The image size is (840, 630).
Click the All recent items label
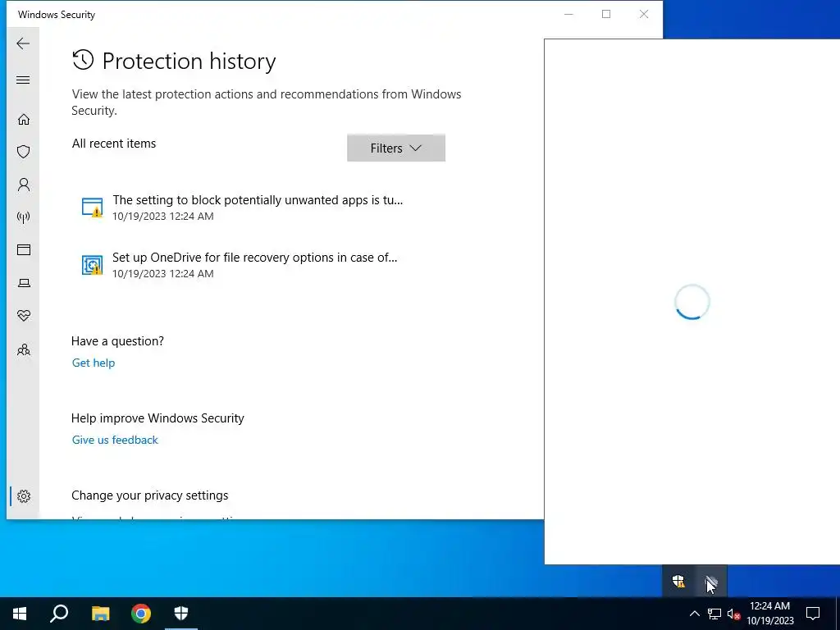tap(114, 143)
